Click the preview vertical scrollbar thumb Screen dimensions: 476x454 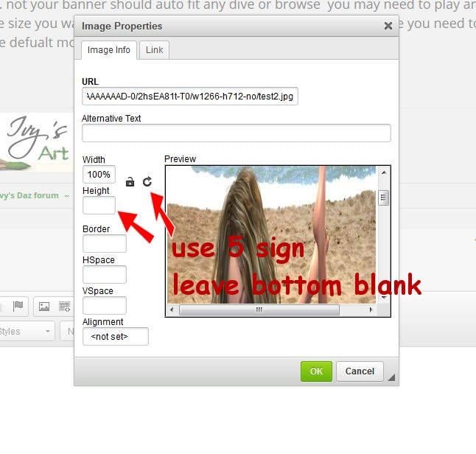pyautogui.click(x=383, y=198)
